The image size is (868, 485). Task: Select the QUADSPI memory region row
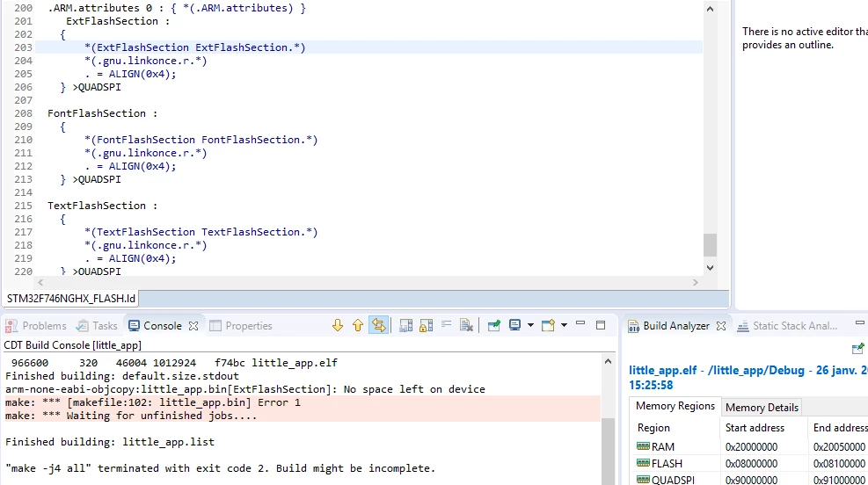[749, 479]
